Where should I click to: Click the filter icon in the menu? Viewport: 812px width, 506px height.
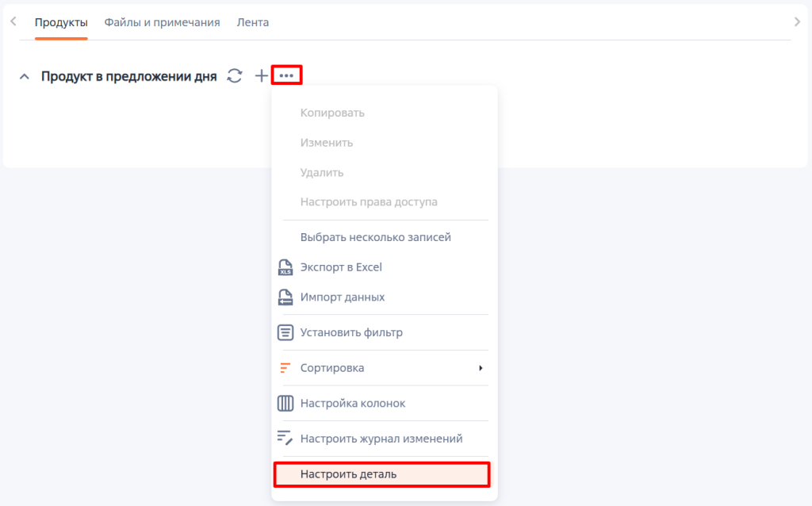coord(285,332)
